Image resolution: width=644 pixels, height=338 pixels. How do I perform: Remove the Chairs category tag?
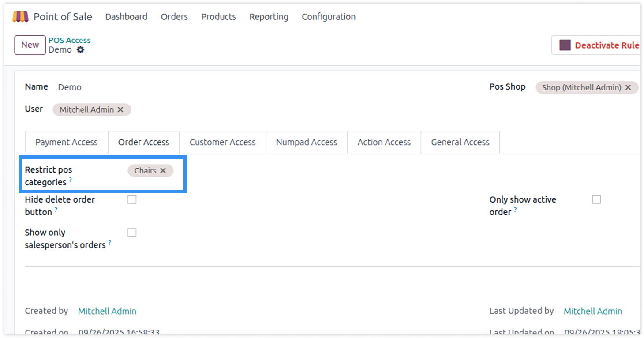click(163, 171)
